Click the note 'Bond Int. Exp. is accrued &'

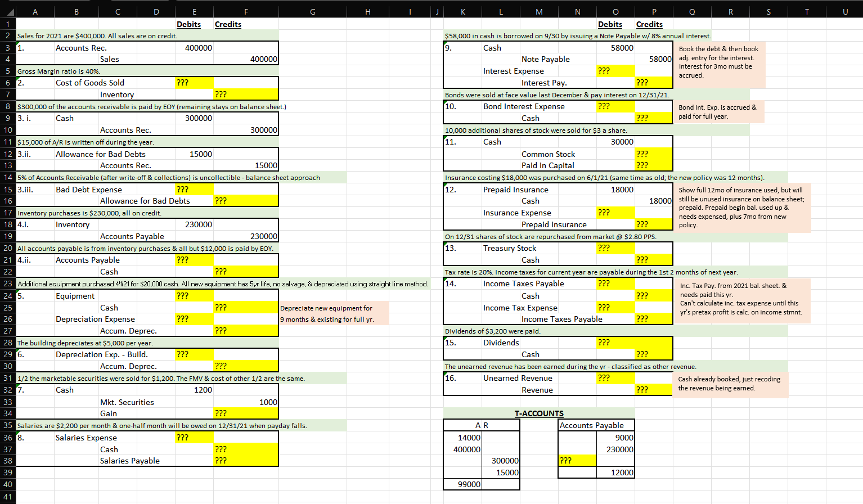click(x=717, y=107)
